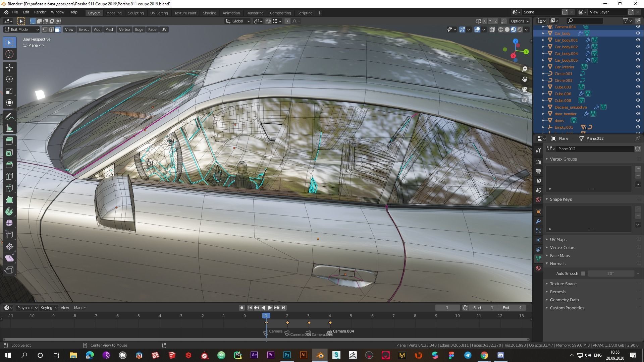Select the Loop Cut tool
The height and width of the screenshot is (362, 644).
[x=9, y=176]
